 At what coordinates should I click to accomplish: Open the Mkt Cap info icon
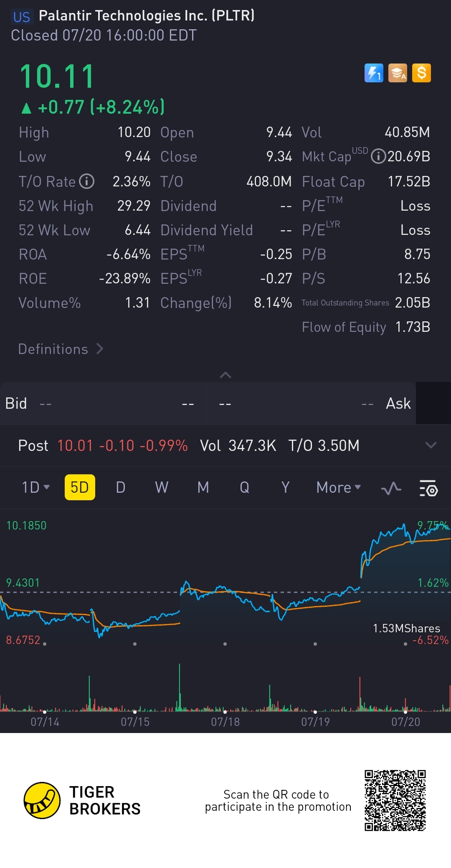378,157
